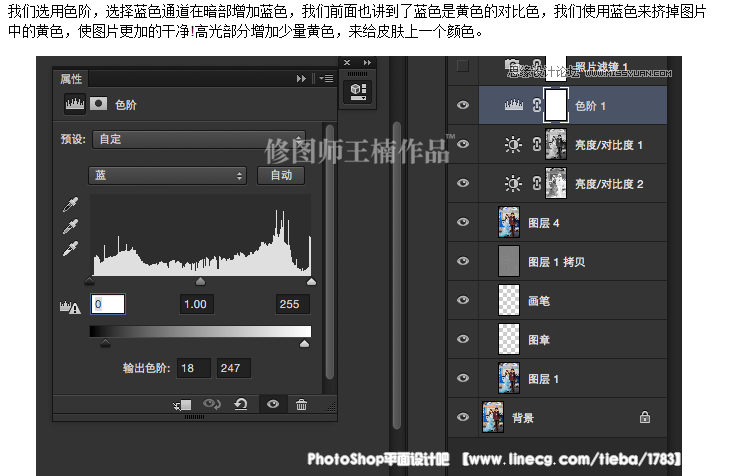Select layer named 图章
731x476 pixels.
pyautogui.click(x=538, y=340)
